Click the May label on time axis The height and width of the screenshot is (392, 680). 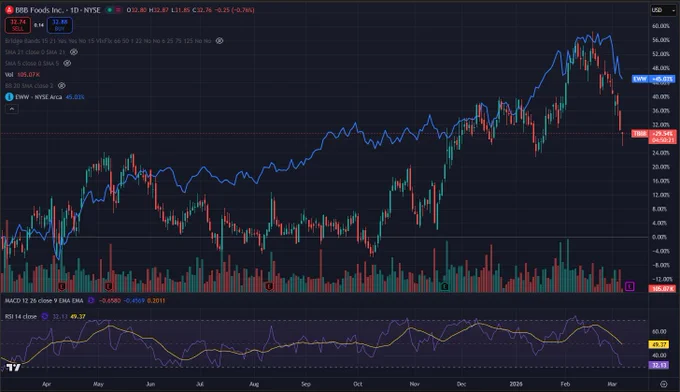point(98,384)
